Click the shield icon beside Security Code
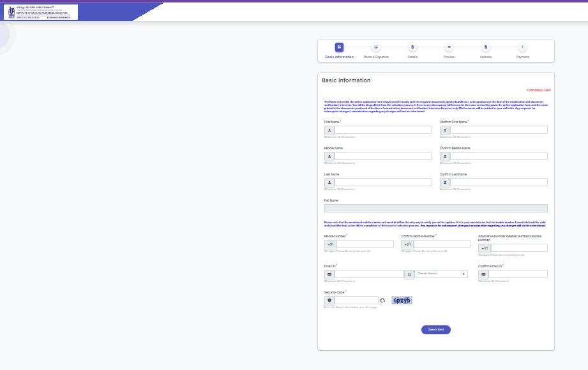 (329, 300)
